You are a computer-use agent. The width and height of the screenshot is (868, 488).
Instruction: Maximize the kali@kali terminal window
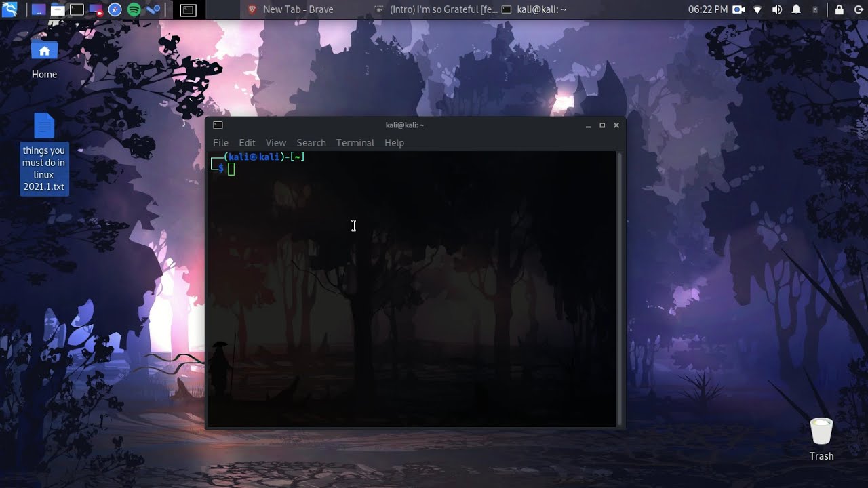coord(602,125)
